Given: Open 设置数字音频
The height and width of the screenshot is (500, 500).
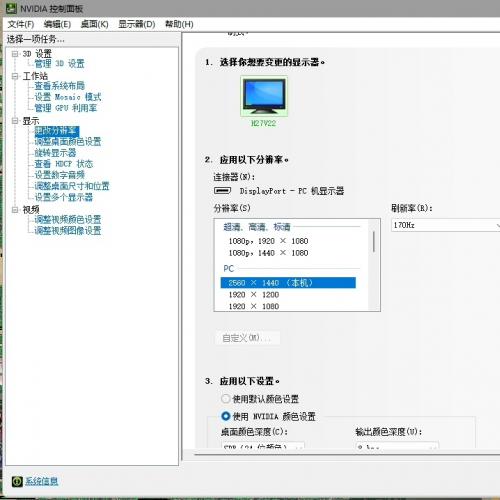Looking at the screenshot, I should [60, 175].
